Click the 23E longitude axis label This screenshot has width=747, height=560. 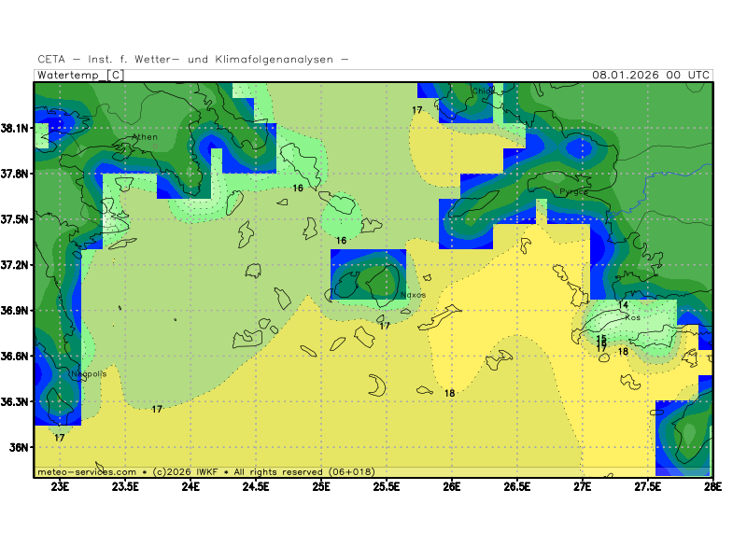(x=61, y=486)
